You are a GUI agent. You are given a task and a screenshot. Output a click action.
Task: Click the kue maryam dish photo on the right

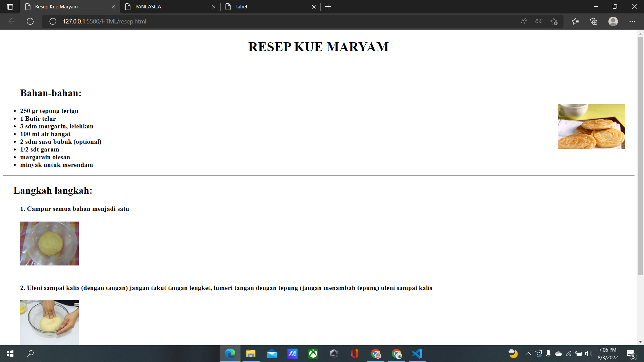pyautogui.click(x=591, y=126)
